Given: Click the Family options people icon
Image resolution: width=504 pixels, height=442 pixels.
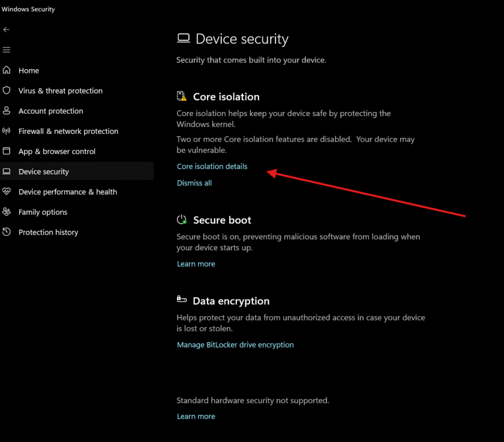Looking at the screenshot, I should (7, 212).
